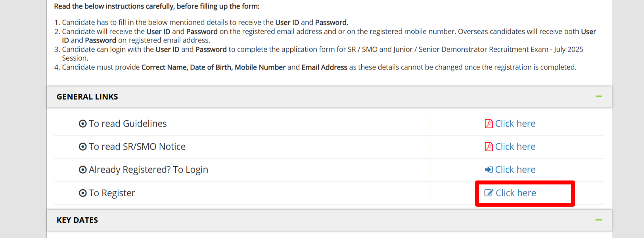Click here to read SR/SMO Notice
The width and height of the screenshot is (644, 238).
[x=516, y=146]
